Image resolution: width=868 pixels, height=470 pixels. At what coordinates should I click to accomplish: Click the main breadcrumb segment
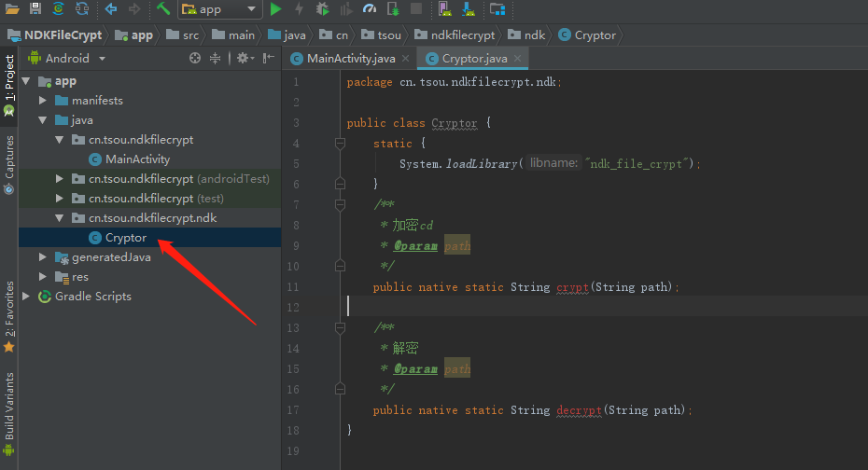click(233, 35)
